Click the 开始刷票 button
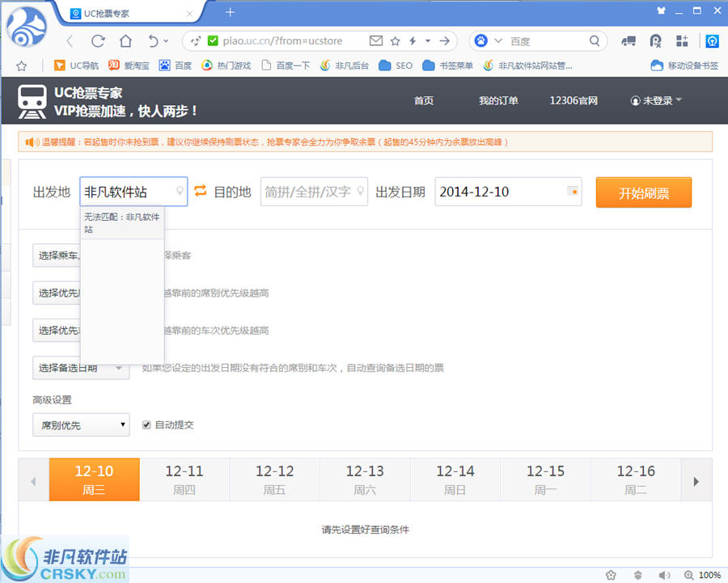Screen dimensions: 728x583 coord(643,192)
